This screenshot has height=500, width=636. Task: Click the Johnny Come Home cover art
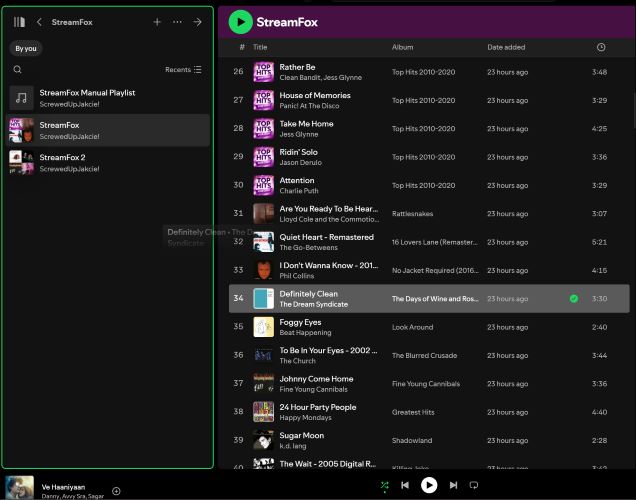pos(264,383)
